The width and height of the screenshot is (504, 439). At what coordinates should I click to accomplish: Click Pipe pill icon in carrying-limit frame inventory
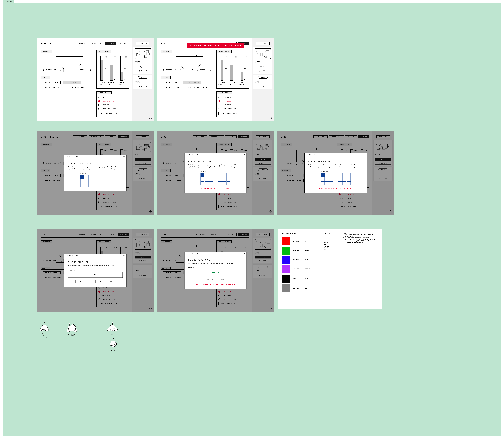[263, 77]
